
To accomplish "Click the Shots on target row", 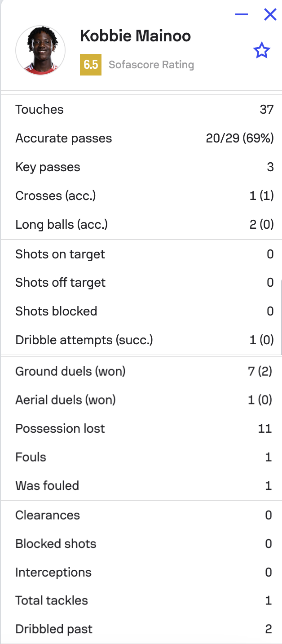I will point(141,254).
